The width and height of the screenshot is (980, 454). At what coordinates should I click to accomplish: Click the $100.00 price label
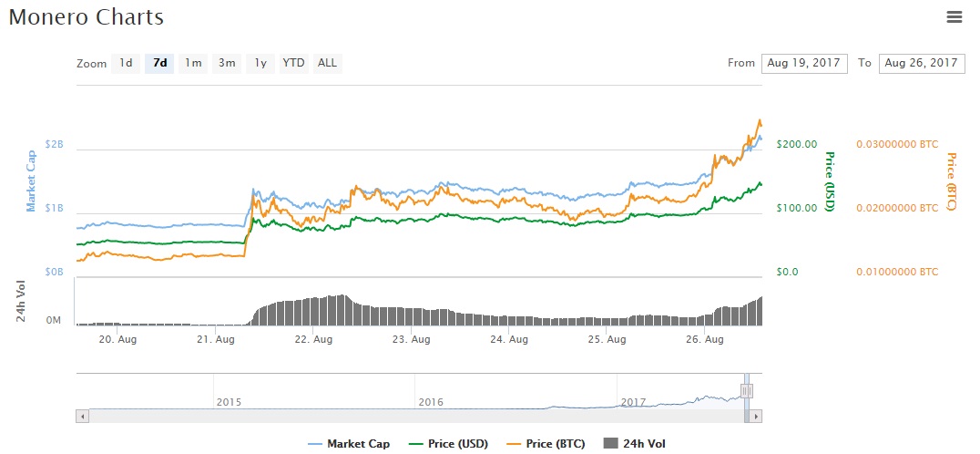[797, 208]
